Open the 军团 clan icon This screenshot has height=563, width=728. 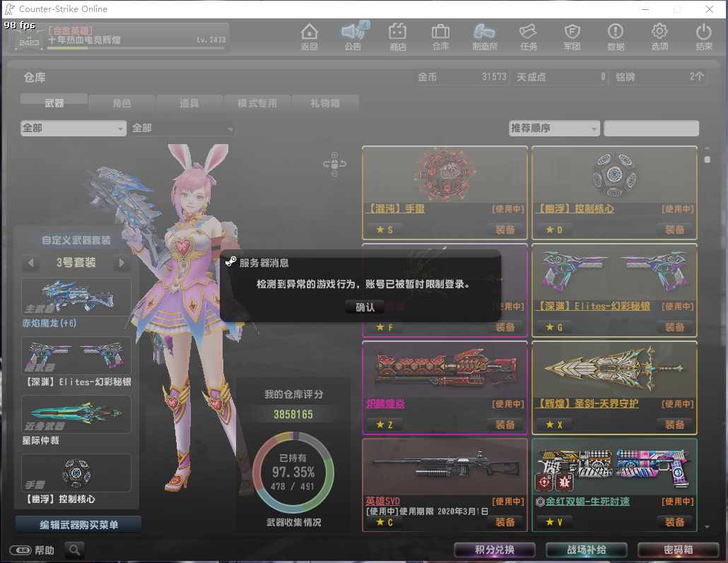572,37
